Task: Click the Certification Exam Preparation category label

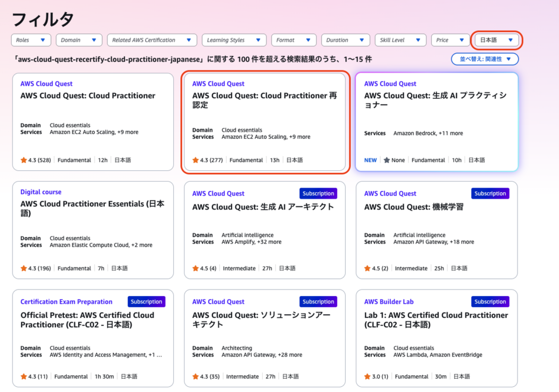Action: tap(66, 302)
